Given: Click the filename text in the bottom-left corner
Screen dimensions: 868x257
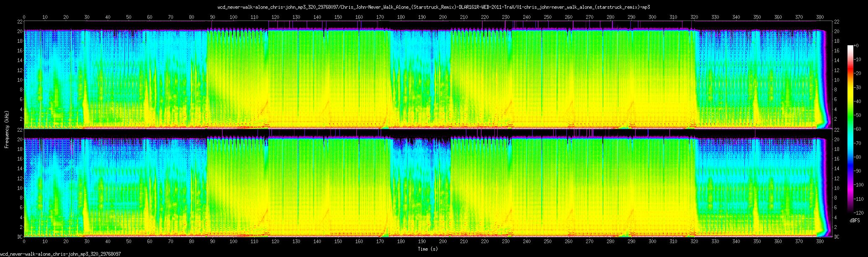Looking at the screenshot, I should point(60,254).
